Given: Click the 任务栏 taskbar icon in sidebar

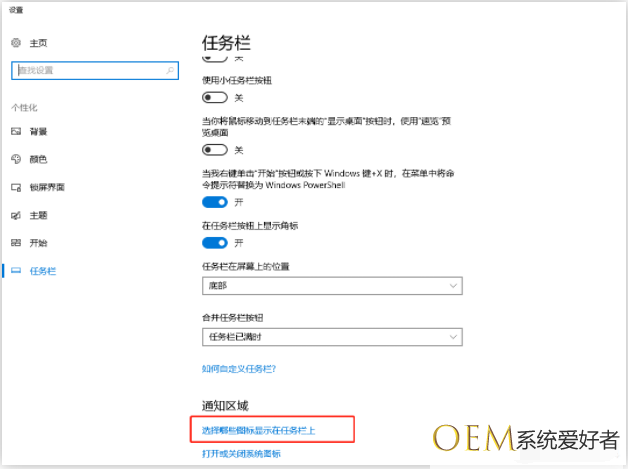Looking at the screenshot, I should coord(16,271).
